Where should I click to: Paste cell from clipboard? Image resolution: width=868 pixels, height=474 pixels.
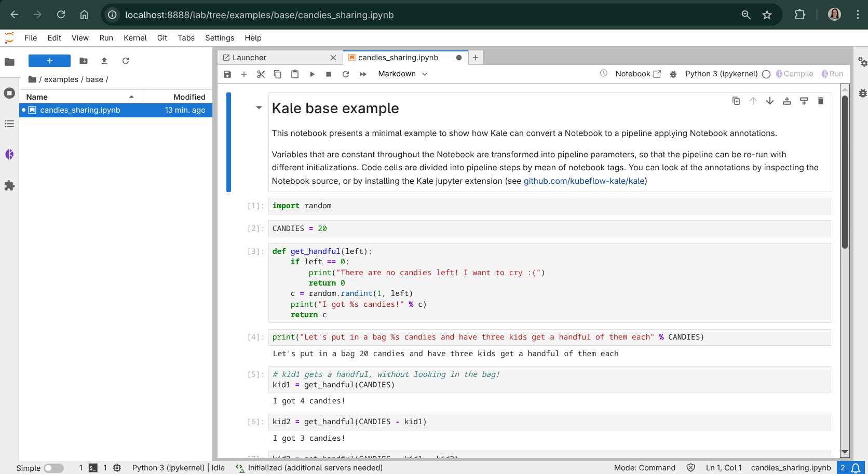(295, 74)
